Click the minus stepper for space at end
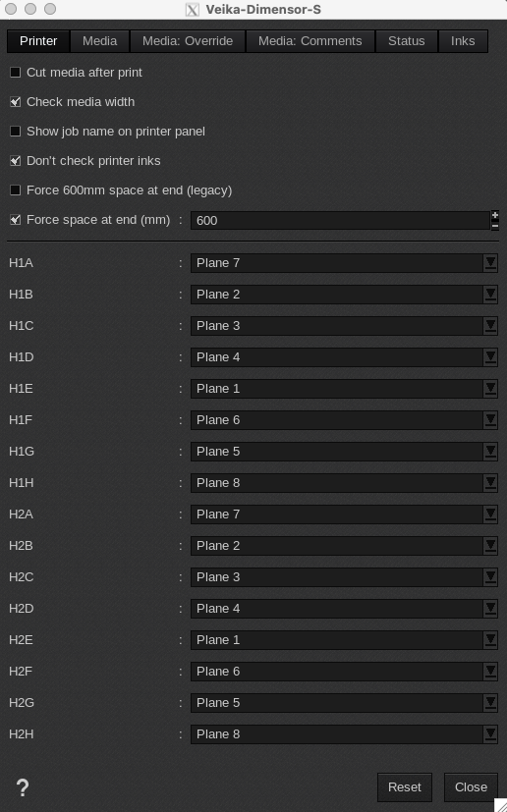 [495, 225]
